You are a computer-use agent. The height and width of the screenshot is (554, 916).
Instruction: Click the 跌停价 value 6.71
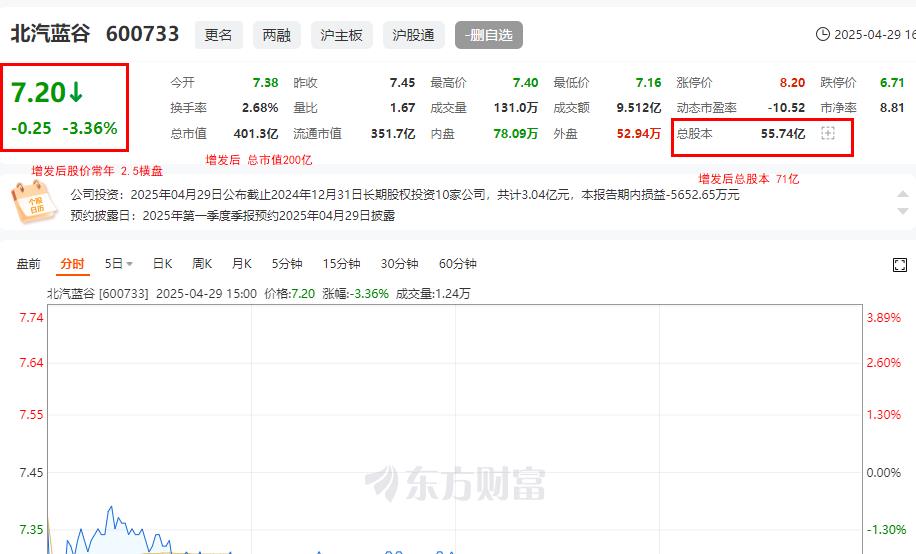[892, 82]
